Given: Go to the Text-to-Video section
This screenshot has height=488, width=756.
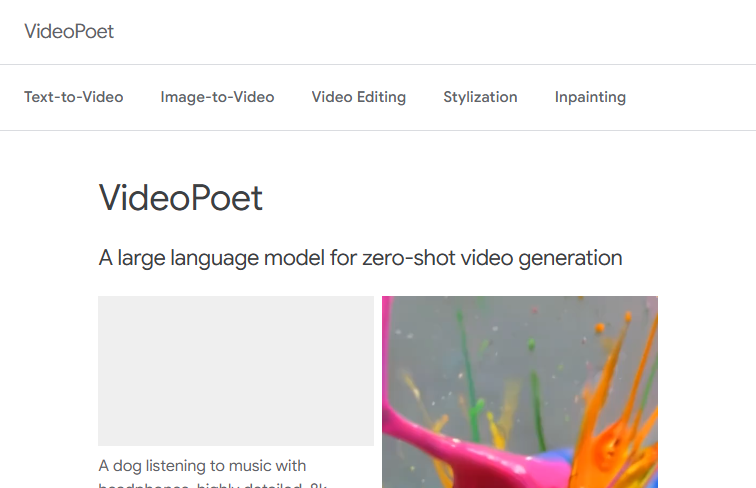Looking at the screenshot, I should pos(74,97).
